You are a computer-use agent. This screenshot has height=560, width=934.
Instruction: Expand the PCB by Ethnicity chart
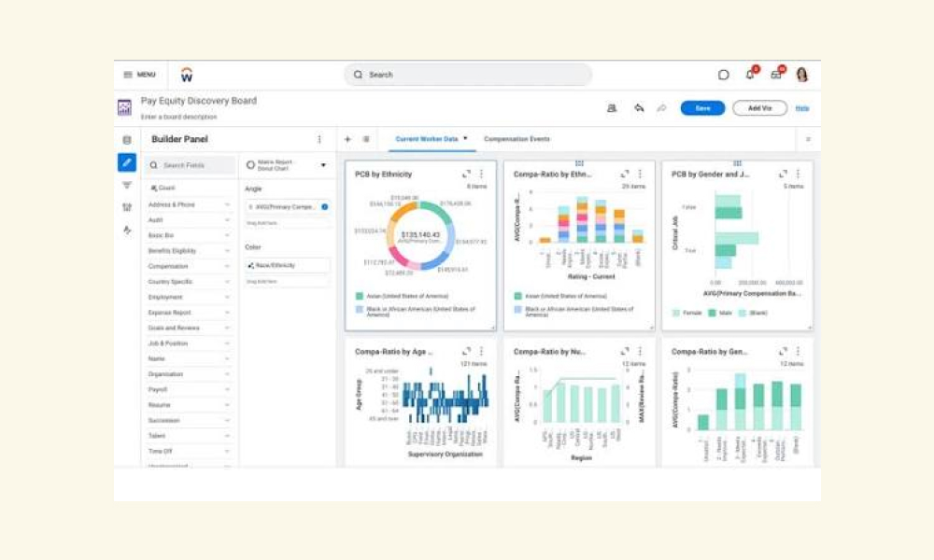(x=466, y=174)
